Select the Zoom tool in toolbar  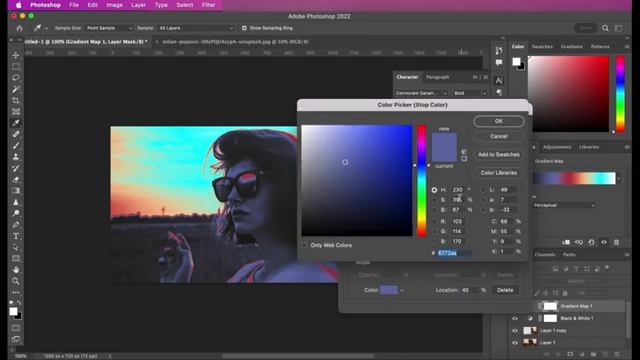click(16, 281)
